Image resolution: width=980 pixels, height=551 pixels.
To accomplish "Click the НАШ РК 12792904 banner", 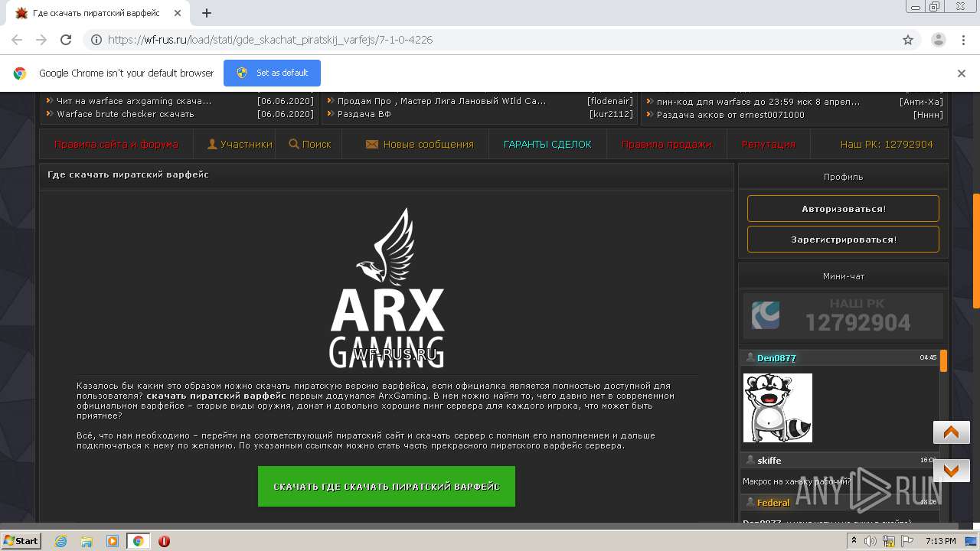I will tap(843, 315).
